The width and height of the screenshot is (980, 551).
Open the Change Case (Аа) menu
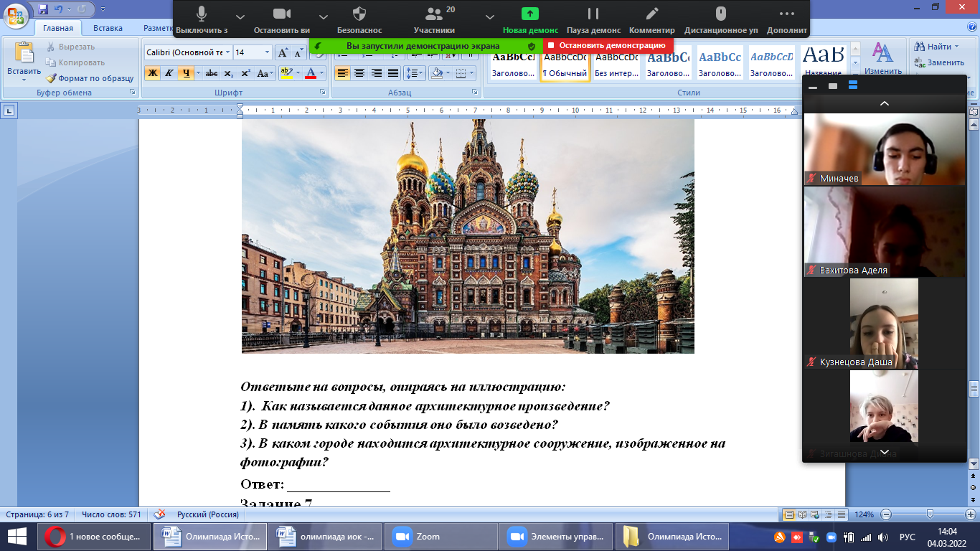265,73
